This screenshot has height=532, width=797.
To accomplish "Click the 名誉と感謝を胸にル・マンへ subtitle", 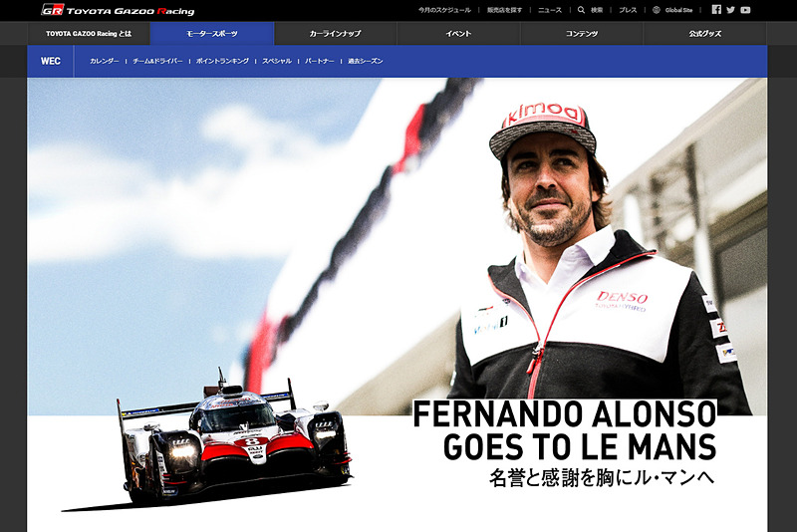I will [x=602, y=477].
